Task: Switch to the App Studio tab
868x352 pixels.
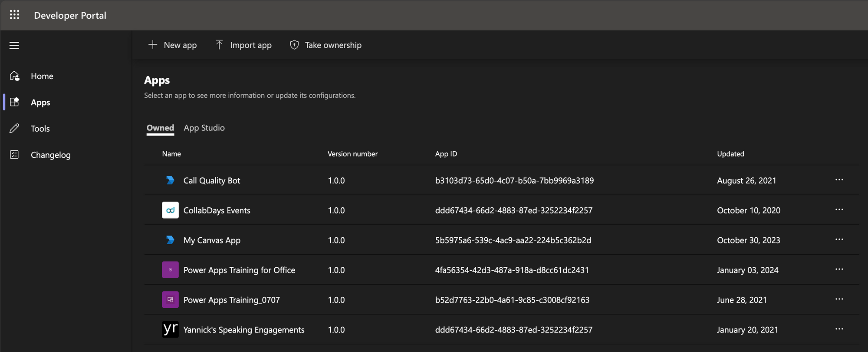Action: 204,128
